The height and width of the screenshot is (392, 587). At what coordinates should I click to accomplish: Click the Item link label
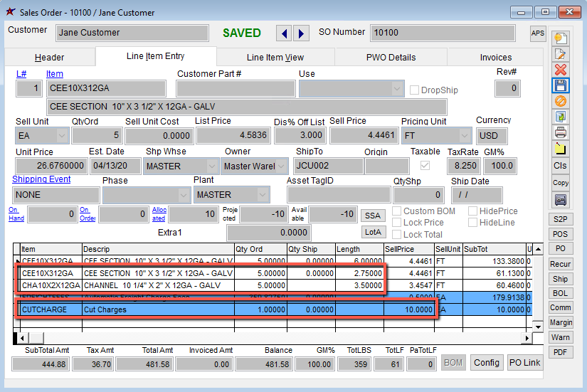(55, 74)
